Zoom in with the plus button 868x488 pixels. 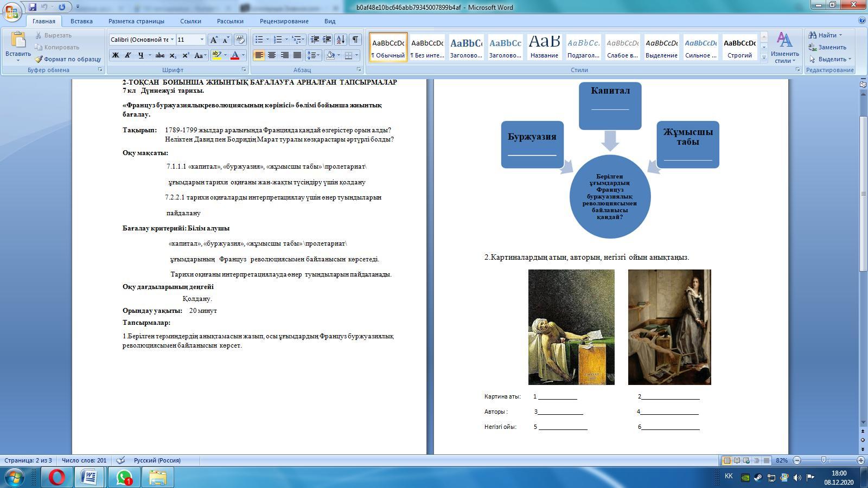[861, 460]
